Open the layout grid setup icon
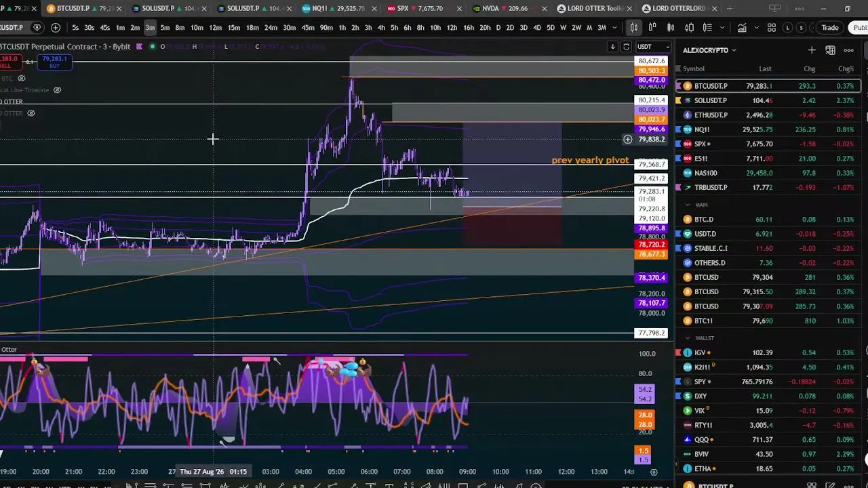The width and height of the screenshot is (868, 488). [x=771, y=28]
